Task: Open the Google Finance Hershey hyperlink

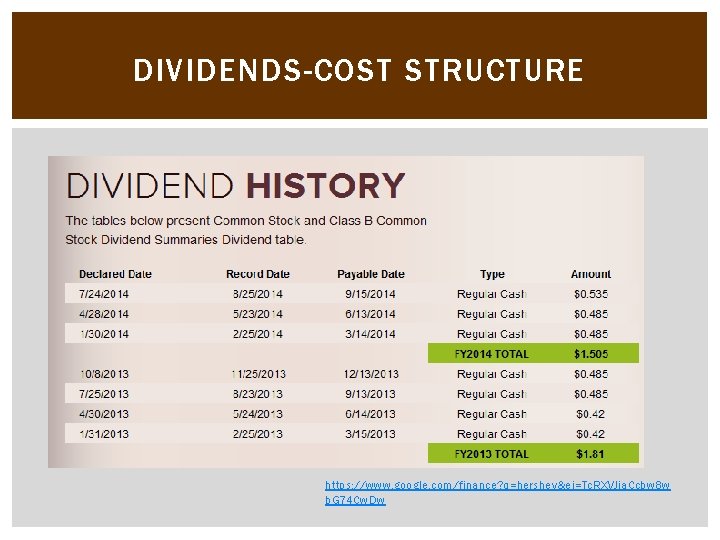Action: click(498, 492)
